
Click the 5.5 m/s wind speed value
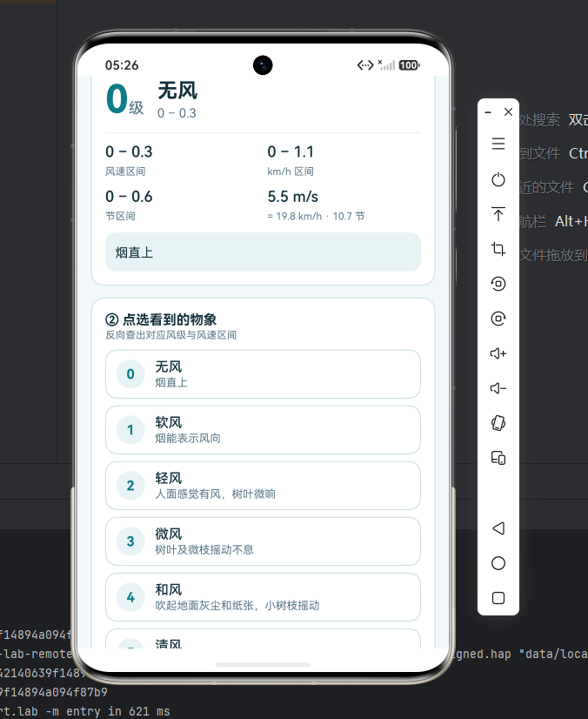[293, 197]
